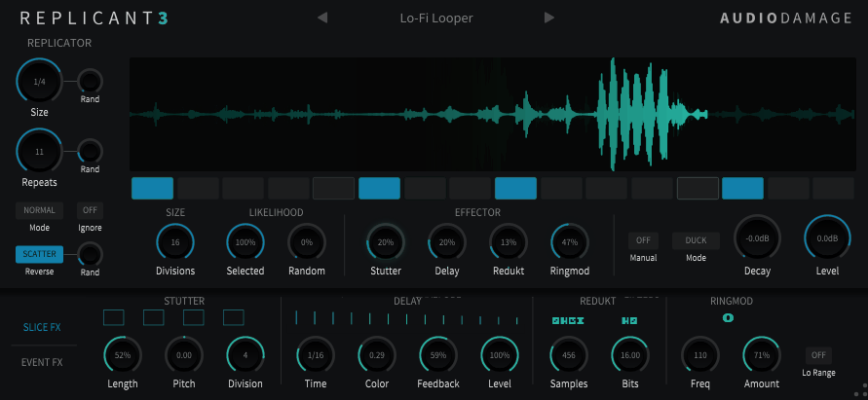
Task: Disable the fourteenth slice step button
Action: point(743,188)
